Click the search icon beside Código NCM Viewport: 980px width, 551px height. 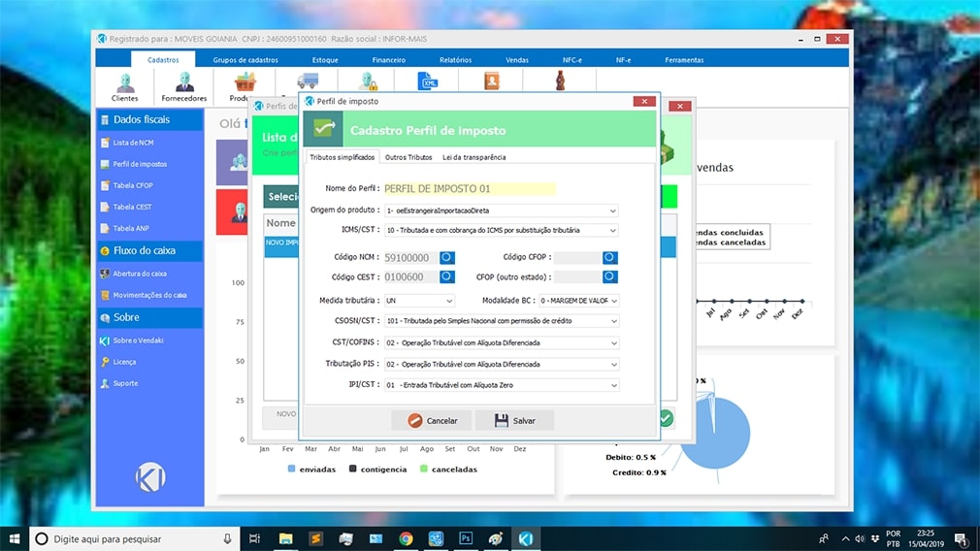click(447, 258)
